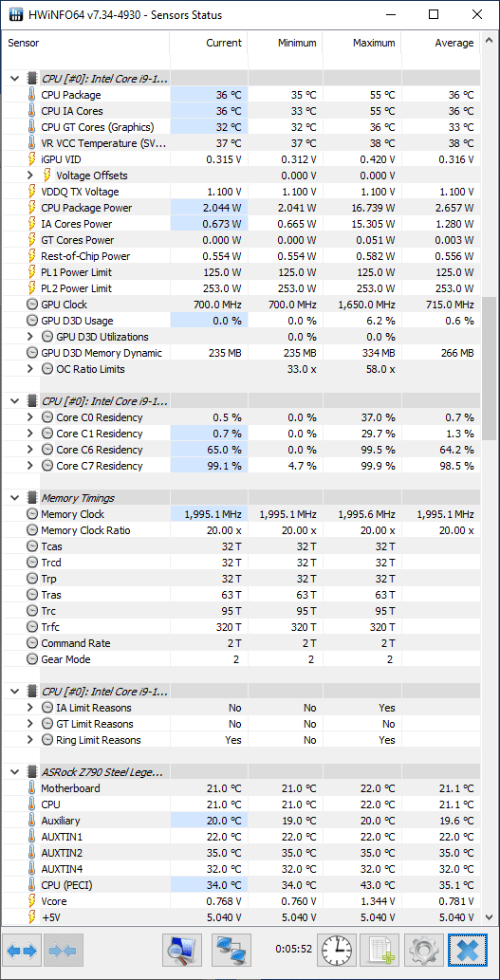500x980 pixels.
Task: Collapse the ASRock Z790 Steel Legend group
Action: [x=15, y=772]
